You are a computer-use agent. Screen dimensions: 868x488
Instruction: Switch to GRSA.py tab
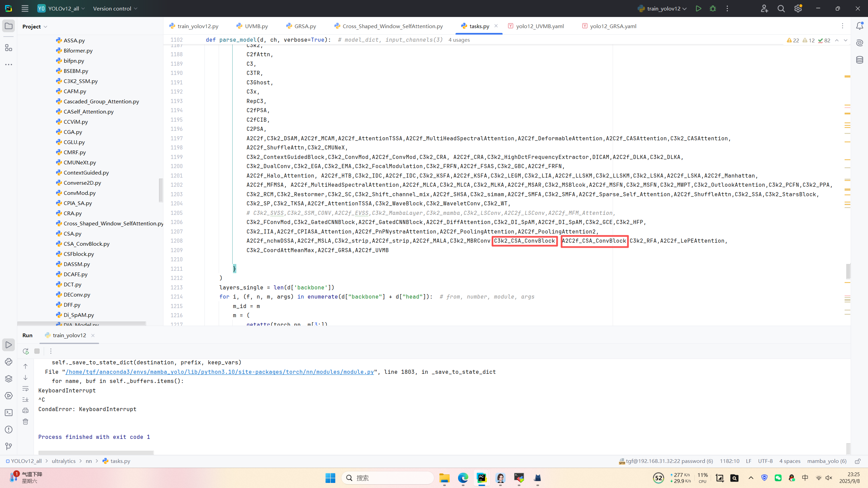301,26
